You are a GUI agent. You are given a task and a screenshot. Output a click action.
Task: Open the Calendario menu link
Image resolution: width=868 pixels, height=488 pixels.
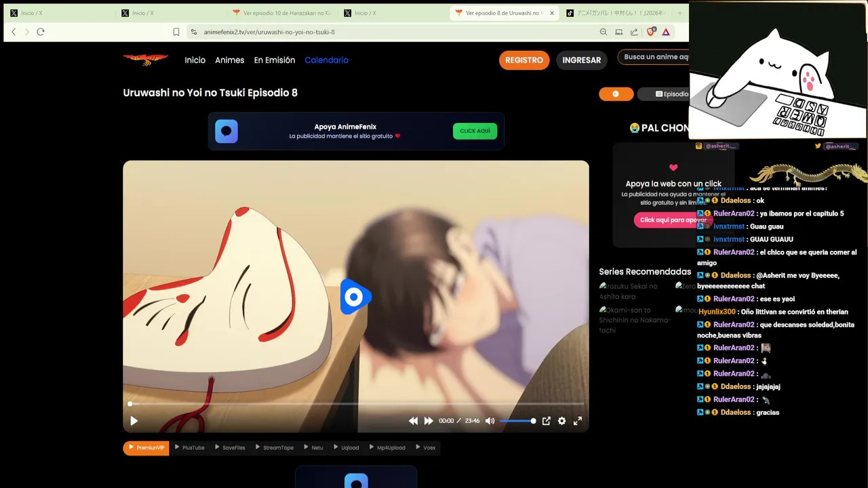click(x=326, y=60)
